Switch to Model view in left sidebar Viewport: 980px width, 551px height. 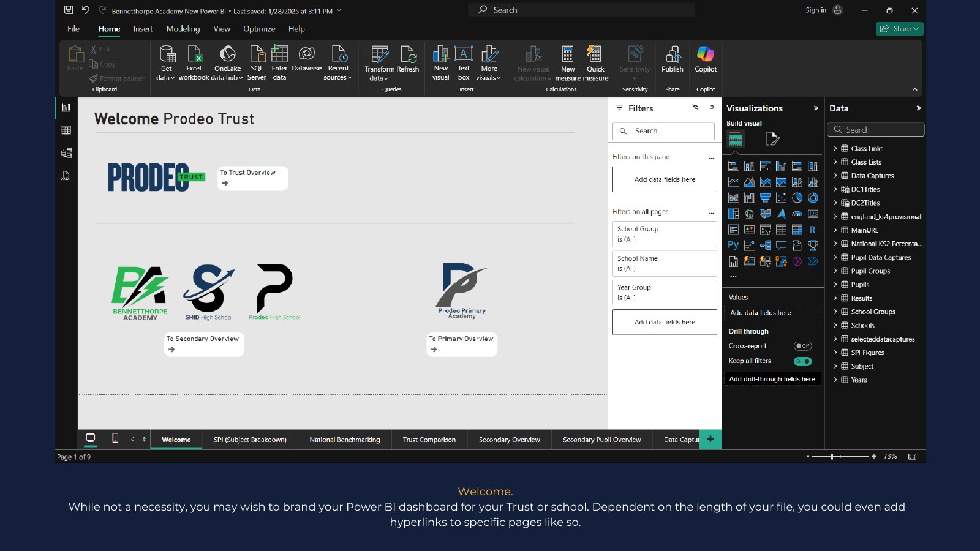tap(66, 152)
